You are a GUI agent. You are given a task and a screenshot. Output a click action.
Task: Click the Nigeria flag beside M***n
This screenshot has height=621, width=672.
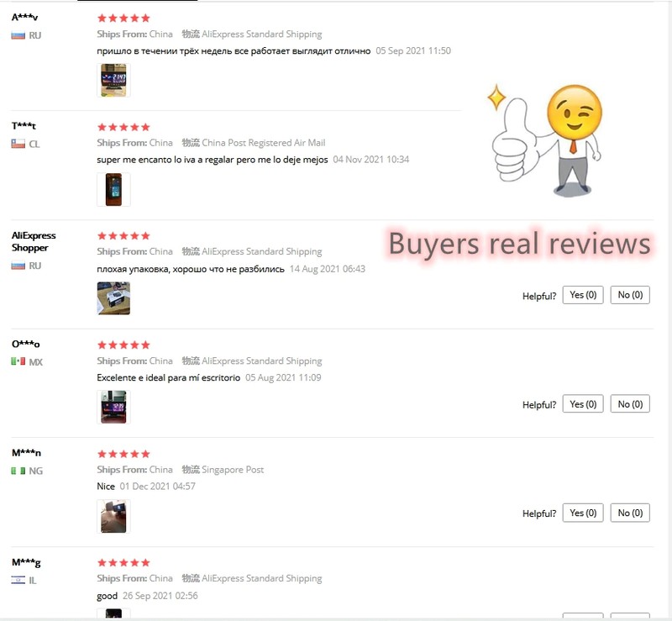tap(18, 471)
